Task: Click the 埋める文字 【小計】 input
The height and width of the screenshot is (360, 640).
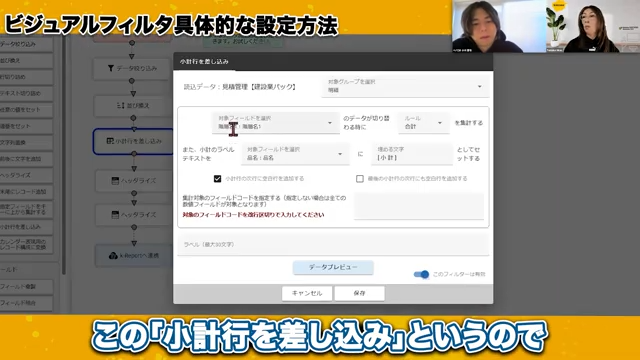Action: (x=412, y=154)
